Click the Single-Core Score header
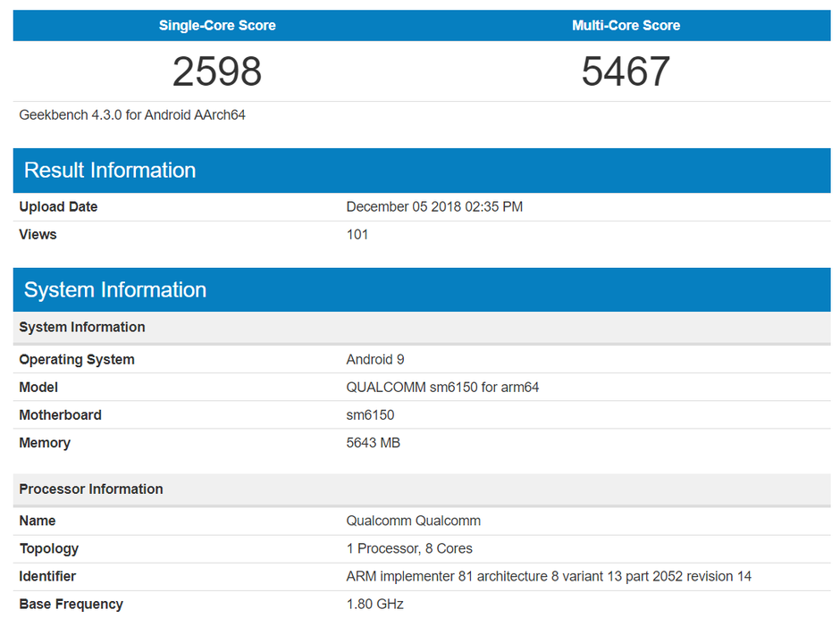This screenshot has height=618, width=840. pyautogui.click(x=217, y=25)
